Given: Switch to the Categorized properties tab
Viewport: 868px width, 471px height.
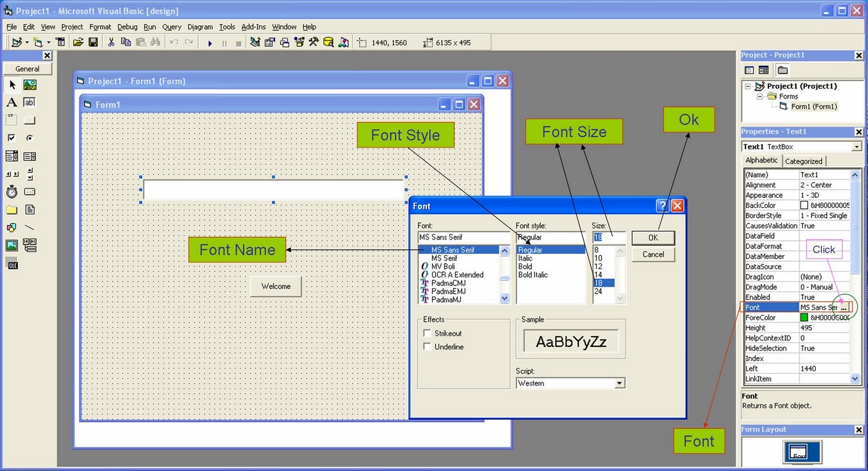Looking at the screenshot, I should [803, 161].
